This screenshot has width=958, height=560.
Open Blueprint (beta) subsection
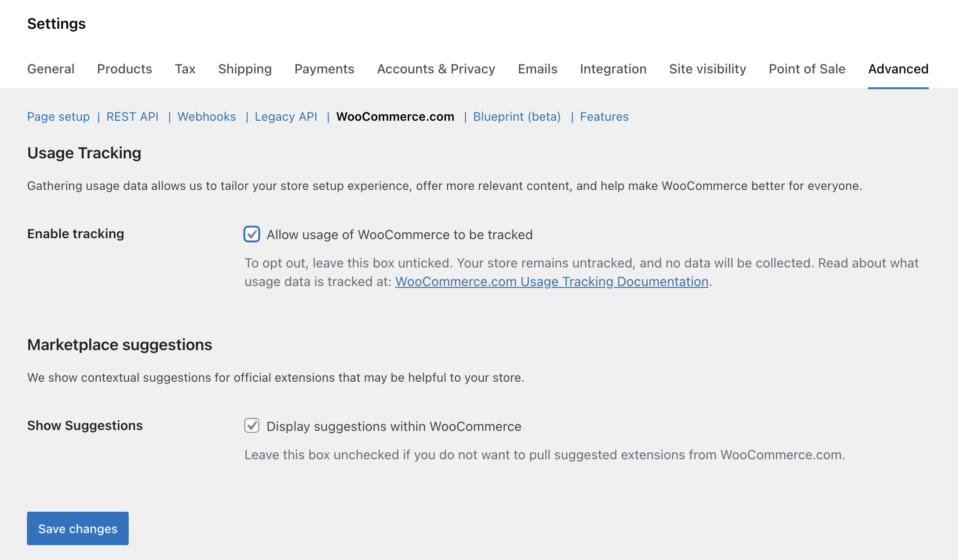pos(517,117)
